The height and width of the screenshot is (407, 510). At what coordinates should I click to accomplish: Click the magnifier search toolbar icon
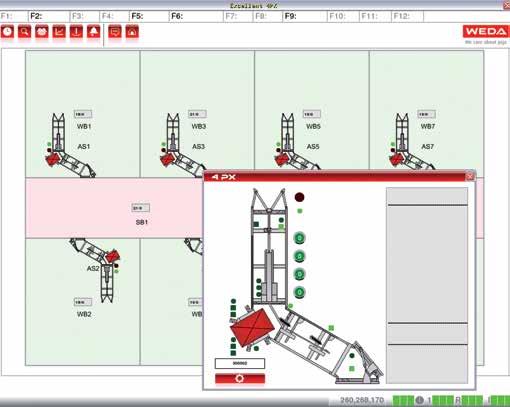(25, 32)
